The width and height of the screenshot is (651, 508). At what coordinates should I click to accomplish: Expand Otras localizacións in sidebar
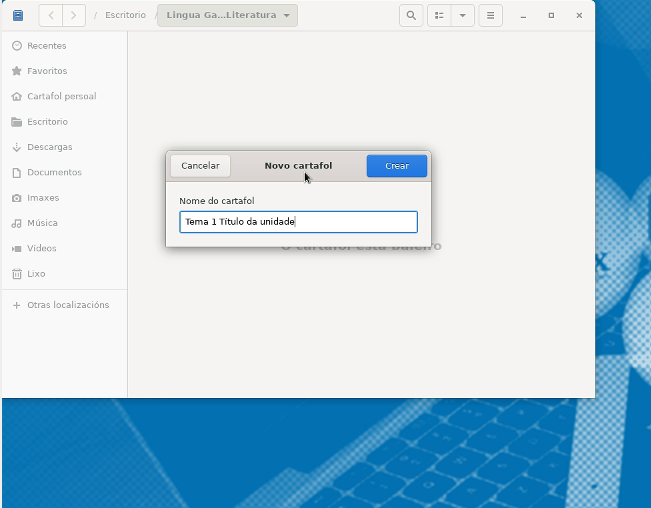(67, 305)
